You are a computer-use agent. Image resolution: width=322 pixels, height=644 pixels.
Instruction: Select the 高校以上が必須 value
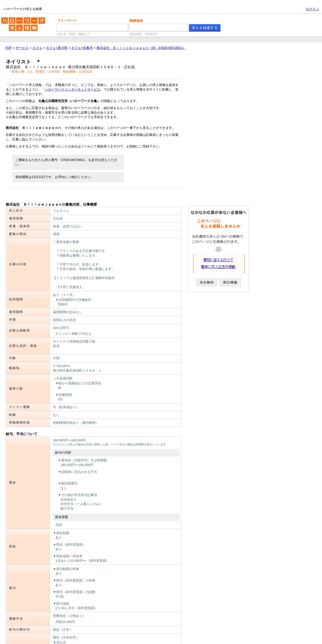64,320
